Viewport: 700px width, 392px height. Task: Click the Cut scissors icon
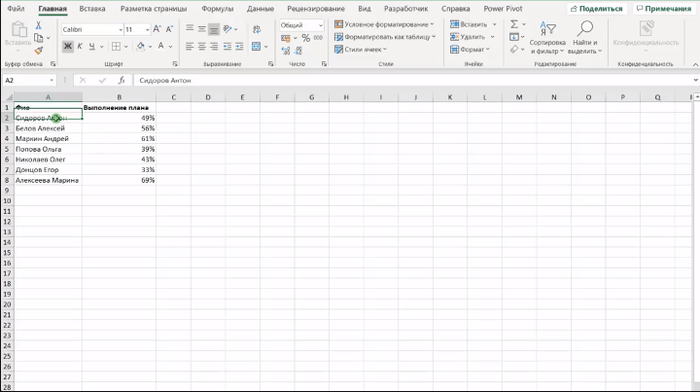pyautogui.click(x=38, y=25)
